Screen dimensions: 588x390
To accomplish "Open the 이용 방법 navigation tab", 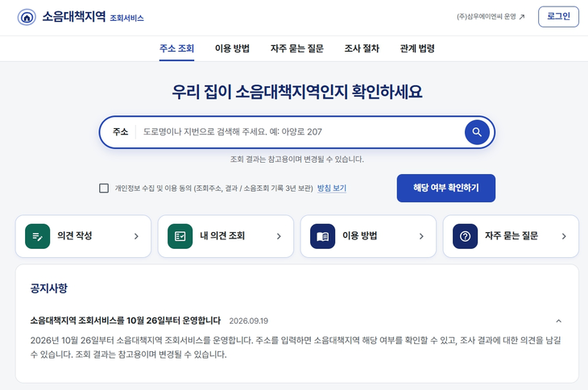I will pos(232,48).
